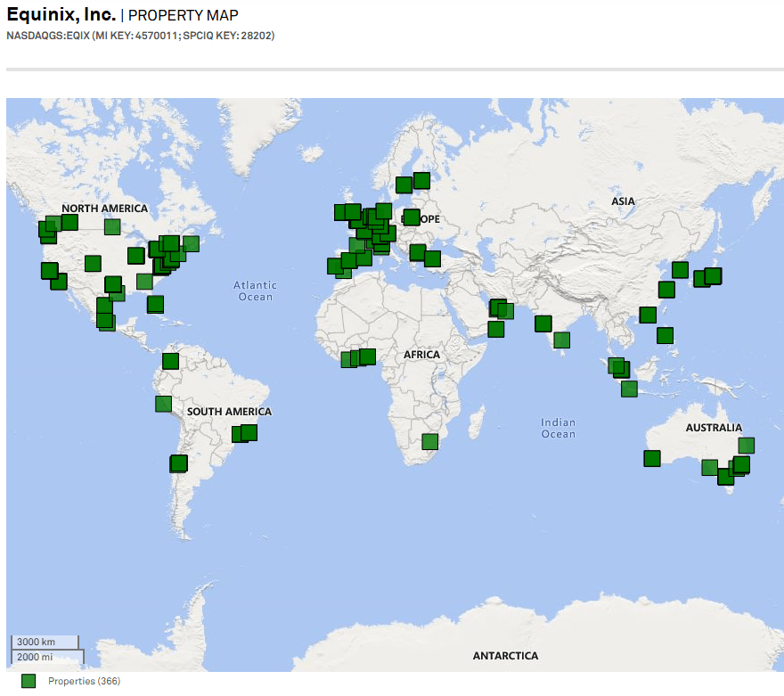Click the marker on India's west coast

pyautogui.click(x=542, y=323)
